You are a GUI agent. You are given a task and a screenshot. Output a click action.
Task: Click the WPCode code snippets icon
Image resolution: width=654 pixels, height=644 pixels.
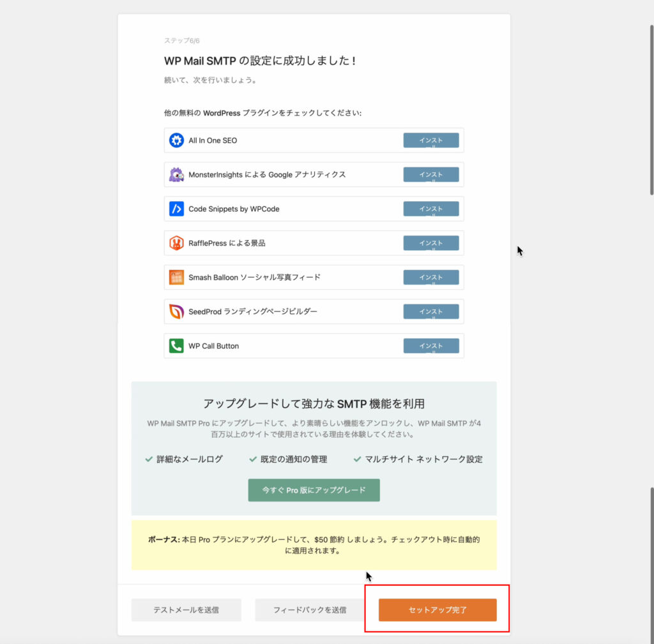tap(176, 209)
